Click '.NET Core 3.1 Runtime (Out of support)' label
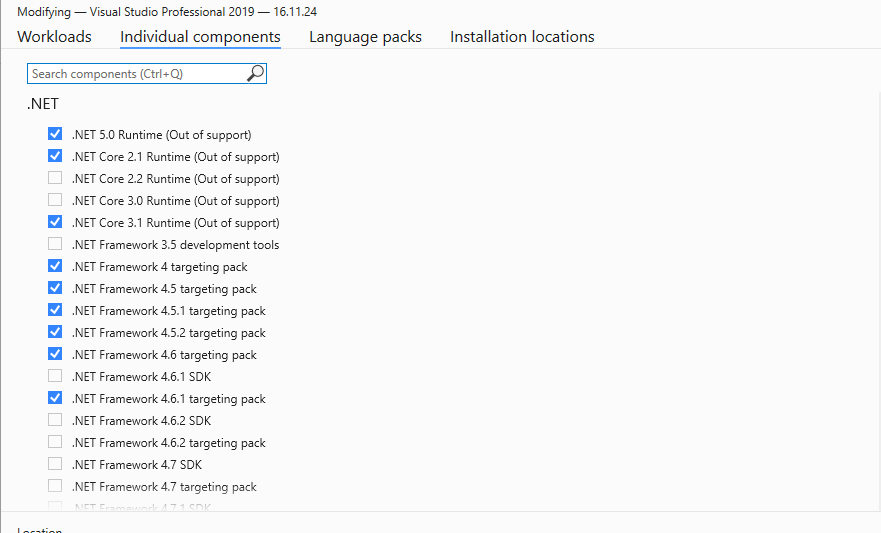Viewport: 881px width, 533px height. [x=176, y=223]
